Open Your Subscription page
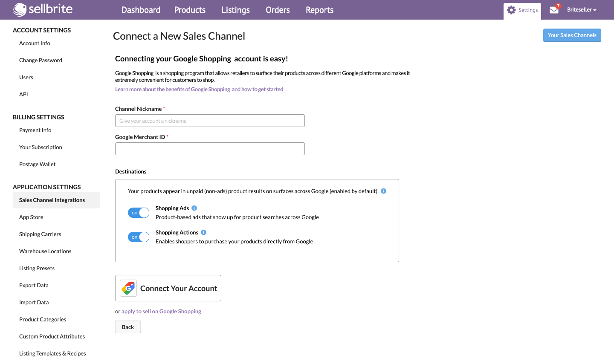 tap(41, 147)
